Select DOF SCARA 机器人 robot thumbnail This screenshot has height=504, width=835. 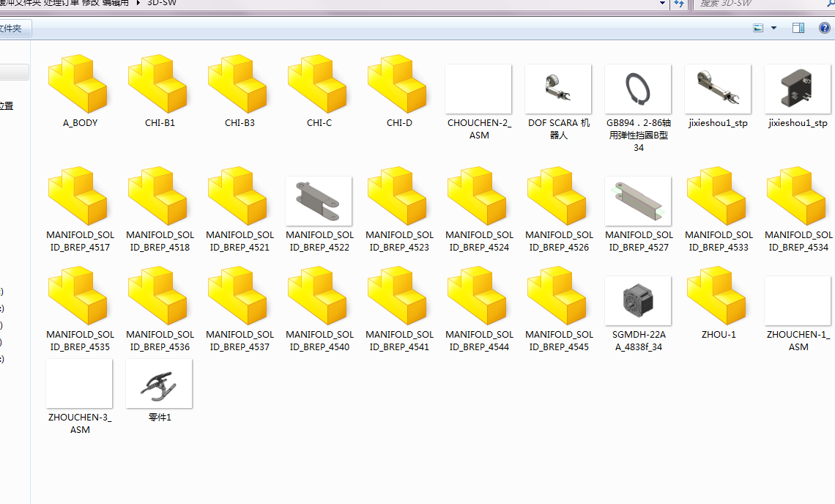[558, 89]
